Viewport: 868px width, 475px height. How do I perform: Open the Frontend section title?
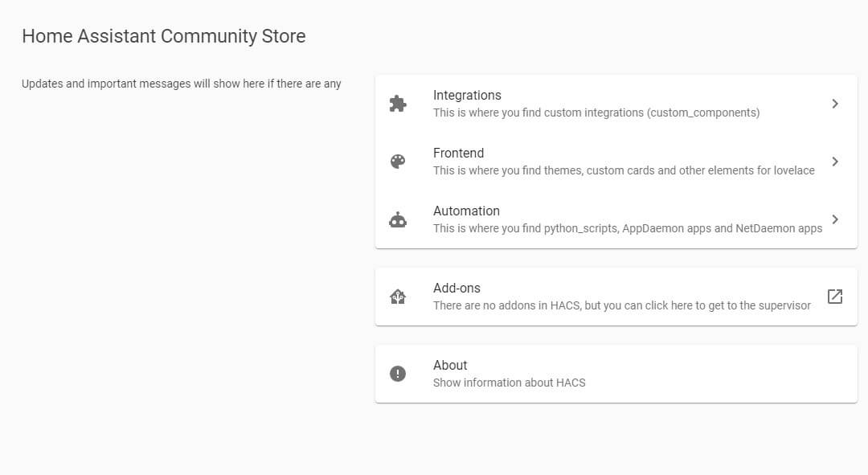[x=458, y=153]
